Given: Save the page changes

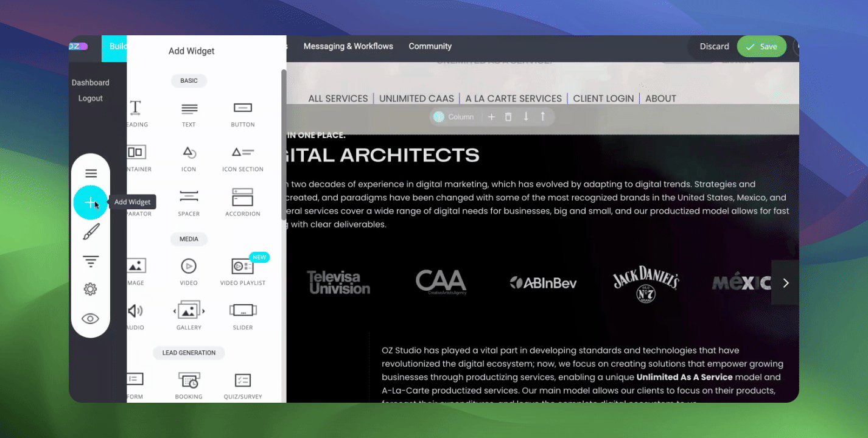Looking at the screenshot, I should pos(761,46).
